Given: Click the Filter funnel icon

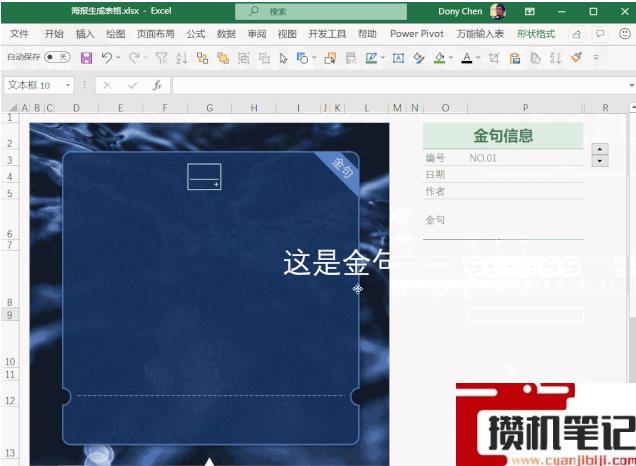Looking at the screenshot, I should click(161, 58).
